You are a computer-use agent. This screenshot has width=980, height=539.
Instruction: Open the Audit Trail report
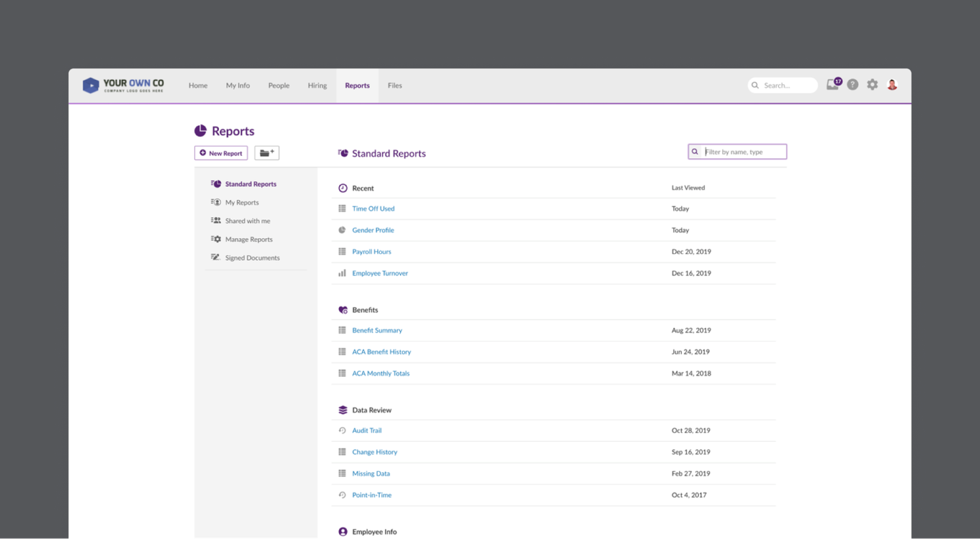367,430
